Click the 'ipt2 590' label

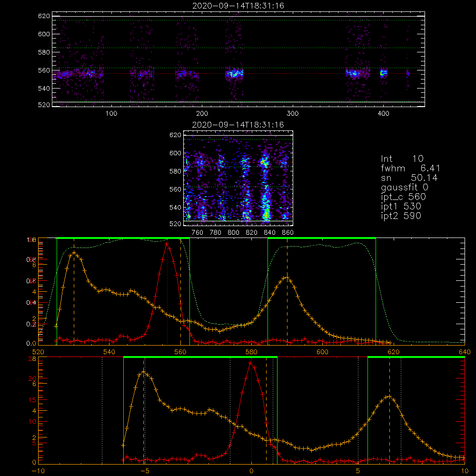401,216
